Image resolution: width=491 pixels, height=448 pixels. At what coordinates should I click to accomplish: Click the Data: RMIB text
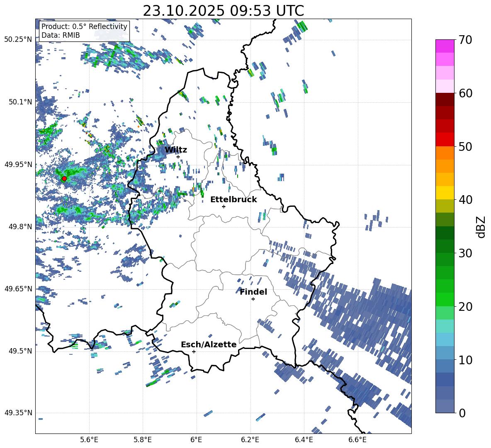[x=61, y=35]
